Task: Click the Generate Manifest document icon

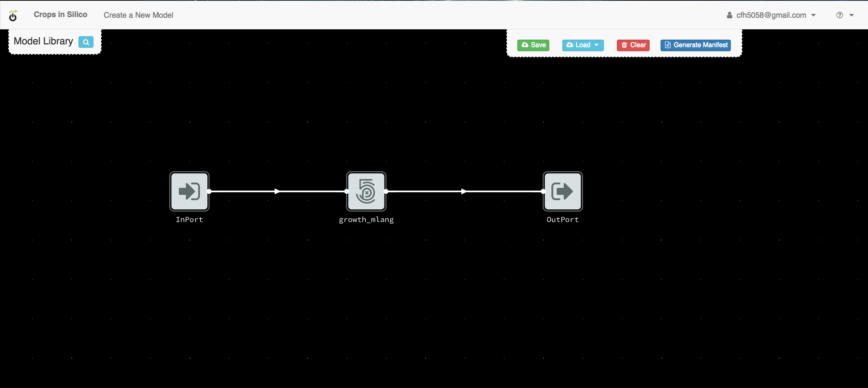Action: (x=669, y=45)
